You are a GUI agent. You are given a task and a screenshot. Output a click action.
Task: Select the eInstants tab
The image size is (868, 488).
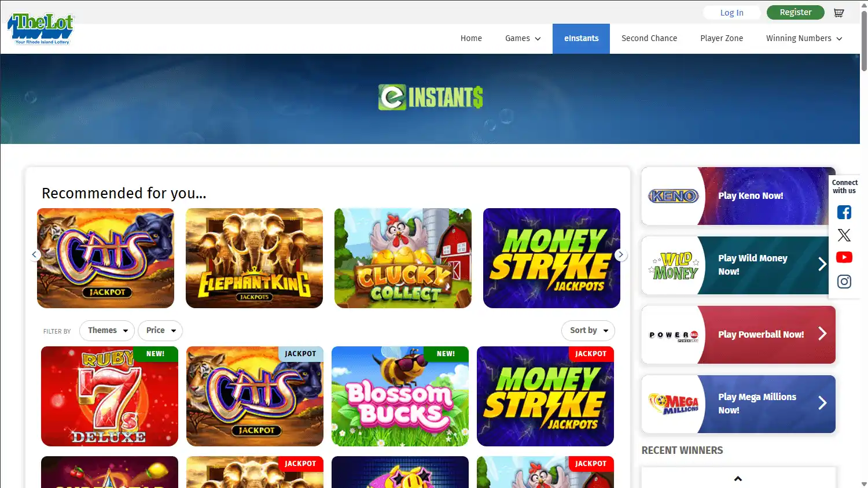click(581, 39)
